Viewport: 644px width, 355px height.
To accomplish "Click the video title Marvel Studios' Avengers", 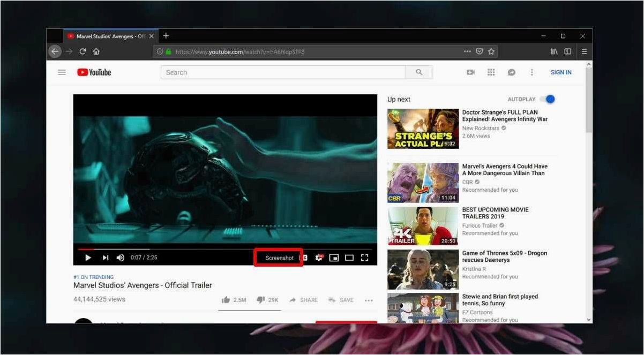I will click(143, 285).
